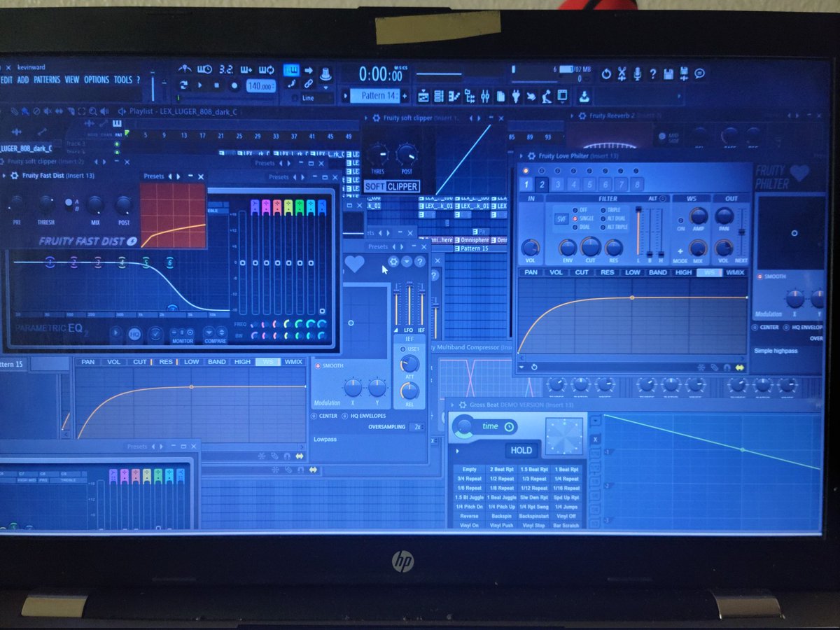Open the plugin picker plug icon
Viewport: 840px width, 630px height.
pos(516,96)
